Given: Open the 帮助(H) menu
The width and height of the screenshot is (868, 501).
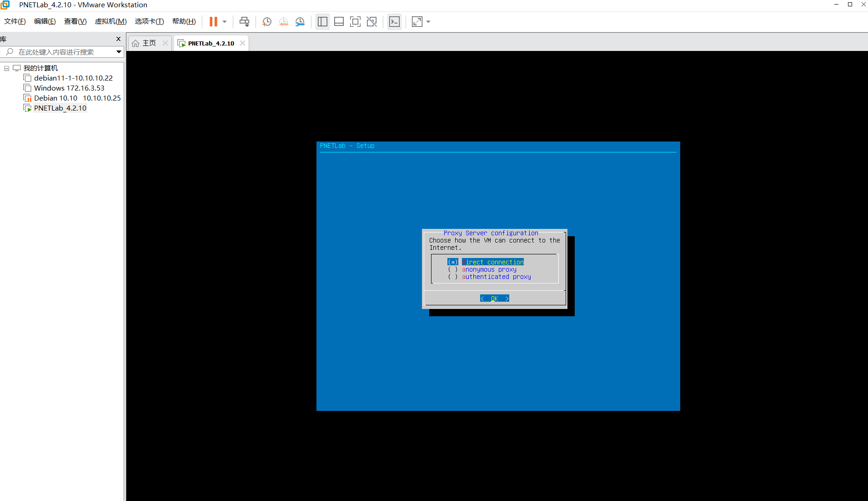Looking at the screenshot, I should click(x=184, y=21).
